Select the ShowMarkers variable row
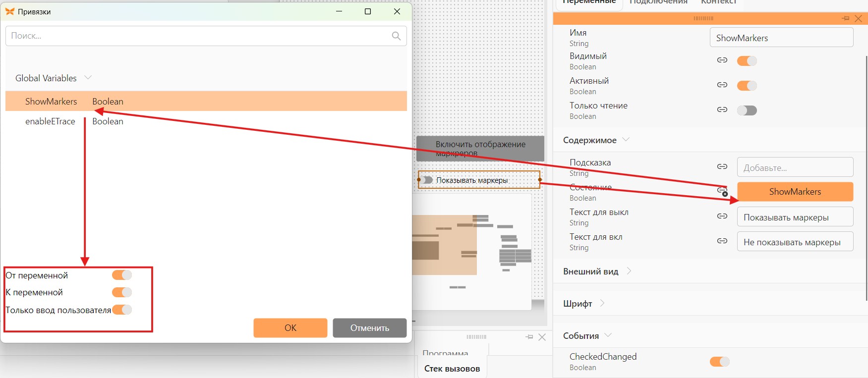 [206, 101]
